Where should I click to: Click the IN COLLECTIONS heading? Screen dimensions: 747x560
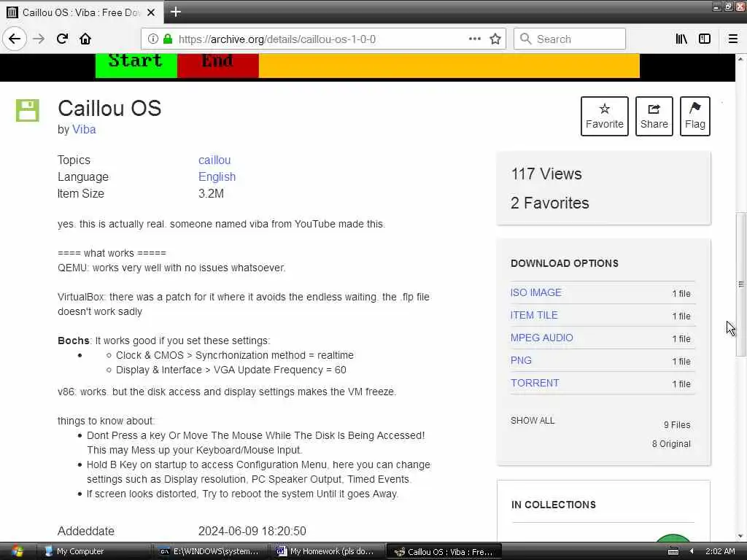554,505
